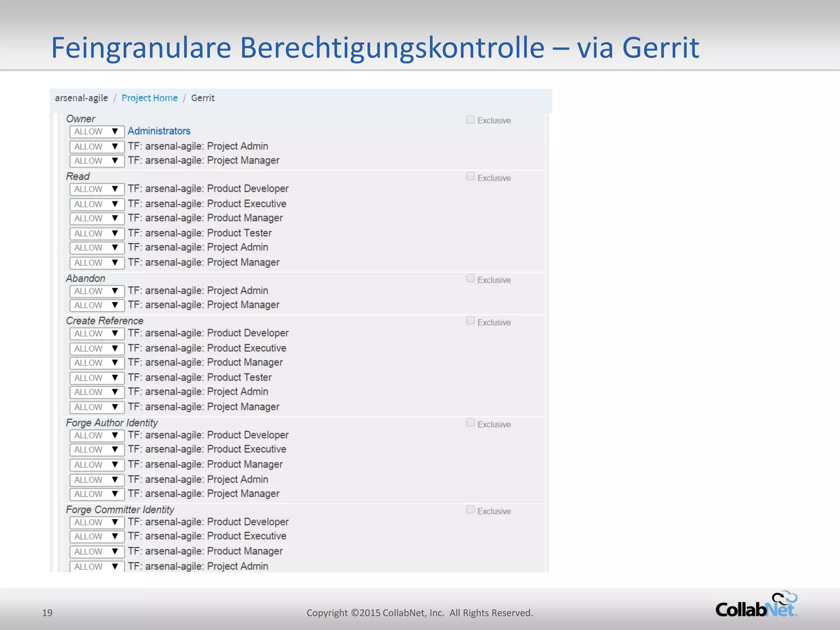Screen dimensions: 840x630
Task: Open the ALLOW dropdown for Owner Project Manager
Action: click(x=97, y=161)
